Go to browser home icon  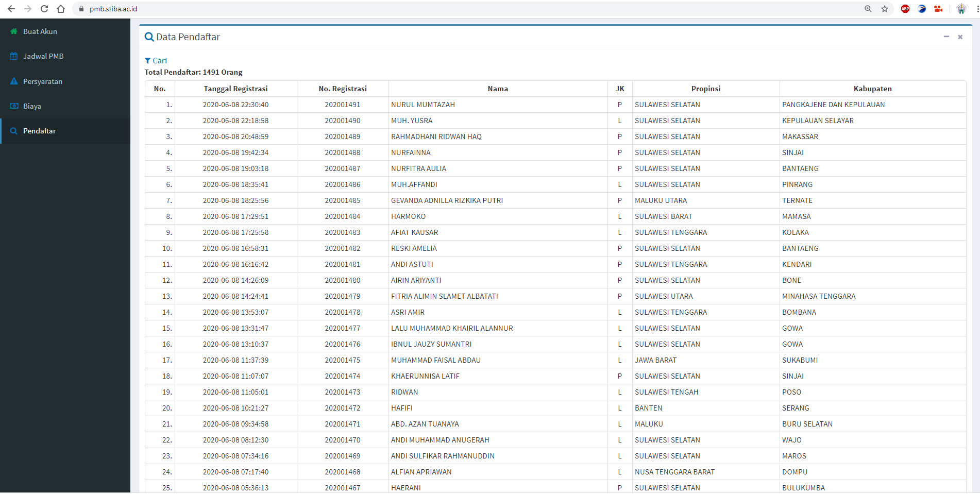pyautogui.click(x=61, y=9)
